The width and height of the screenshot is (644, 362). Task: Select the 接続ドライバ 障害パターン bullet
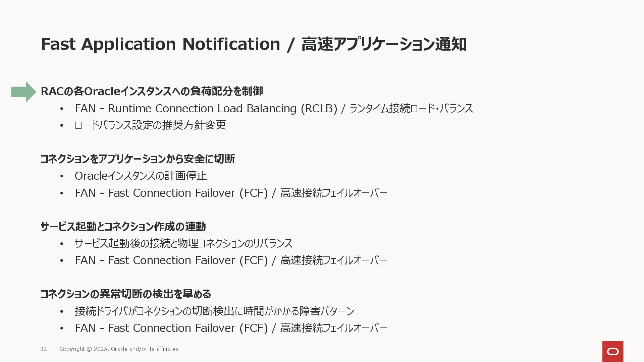click(214, 311)
